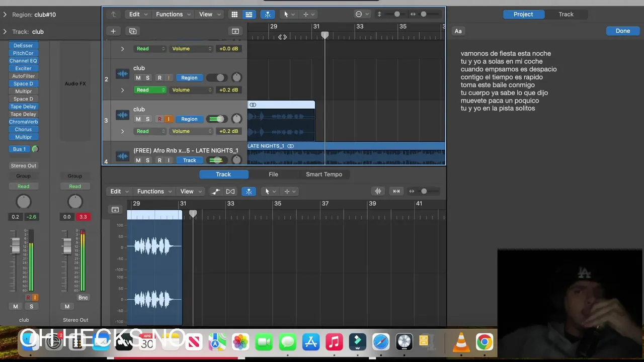Toggle the list/automation view button in Tracks toolbar
The image size is (644, 362).
click(x=249, y=14)
